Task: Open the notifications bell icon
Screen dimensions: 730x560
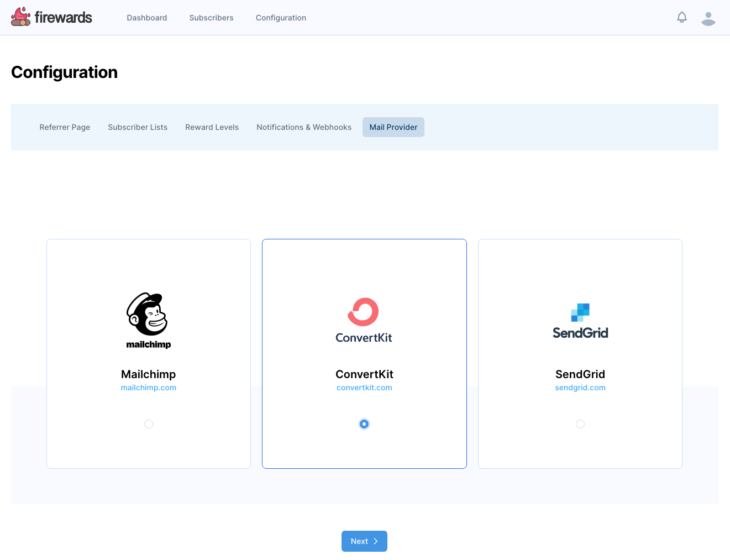Action: coord(682,17)
